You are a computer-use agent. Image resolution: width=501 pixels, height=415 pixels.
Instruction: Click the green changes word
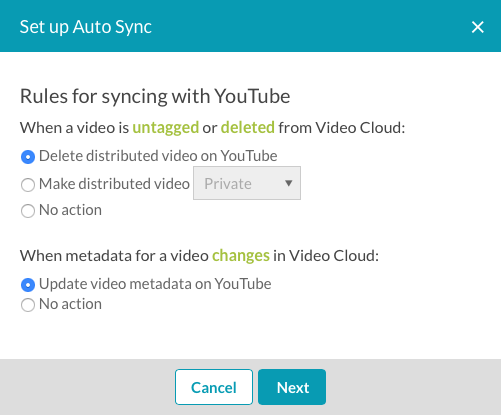pyautogui.click(x=241, y=256)
